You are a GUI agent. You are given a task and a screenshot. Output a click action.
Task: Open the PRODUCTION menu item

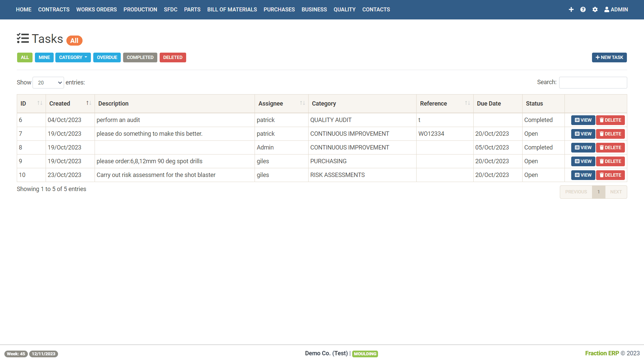click(140, 9)
